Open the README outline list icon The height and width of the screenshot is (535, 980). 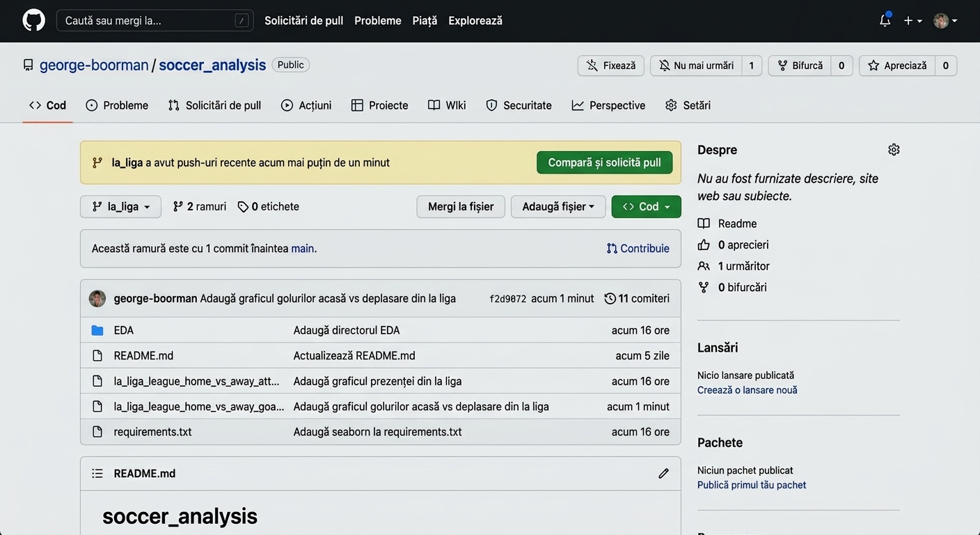(97, 474)
